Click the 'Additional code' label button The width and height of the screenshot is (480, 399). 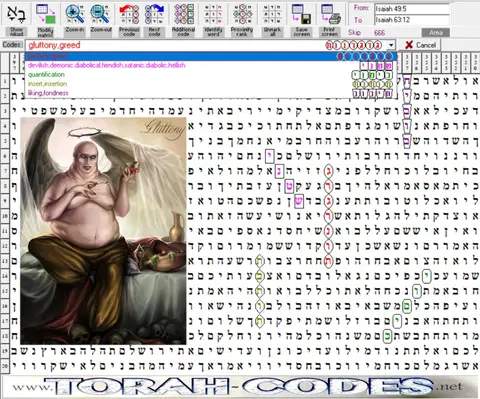(x=184, y=32)
